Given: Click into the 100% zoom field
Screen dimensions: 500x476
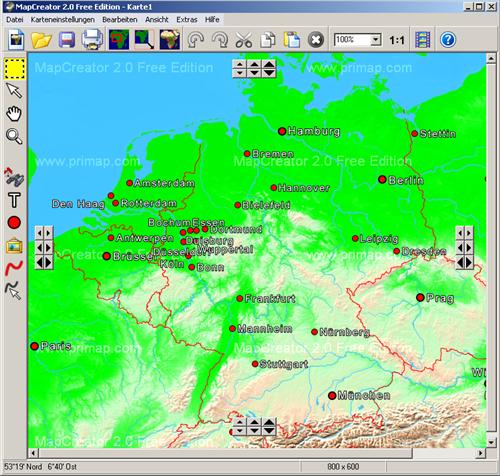Looking at the screenshot, I should pos(352,40).
